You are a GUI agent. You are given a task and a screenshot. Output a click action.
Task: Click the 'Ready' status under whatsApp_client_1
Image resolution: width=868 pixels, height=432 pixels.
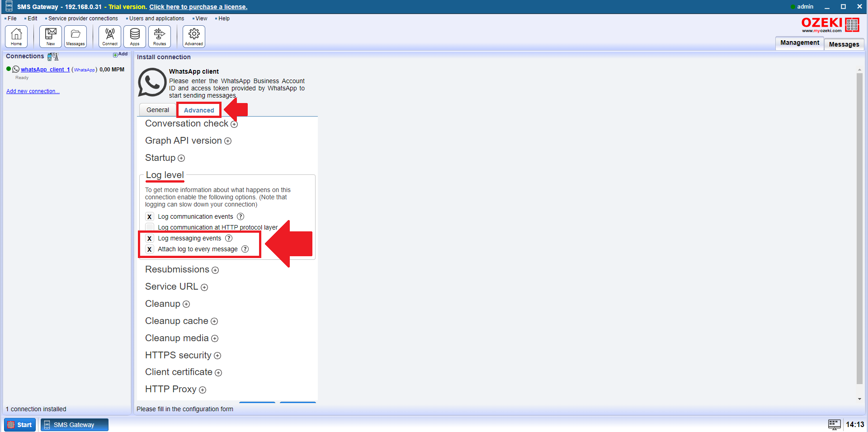pyautogui.click(x=22, y=78)
